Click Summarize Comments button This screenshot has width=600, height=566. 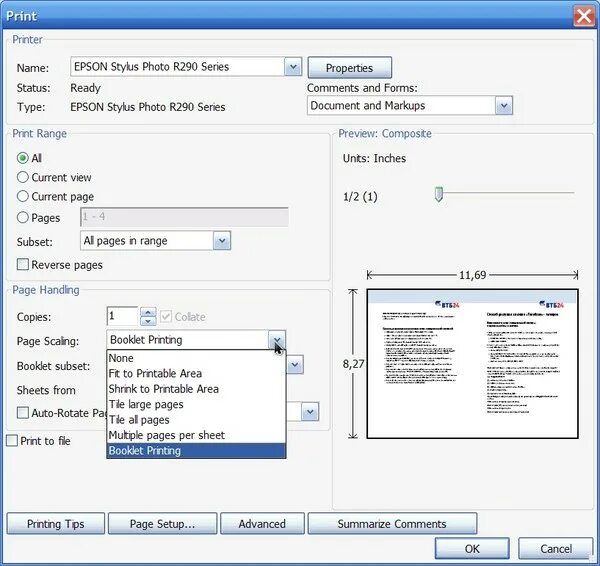coord(392,524)
